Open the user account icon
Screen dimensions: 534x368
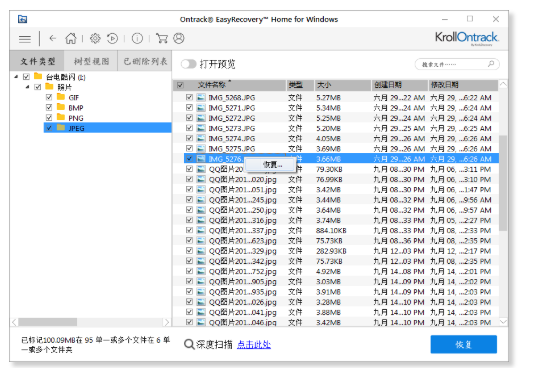[179, 38]
